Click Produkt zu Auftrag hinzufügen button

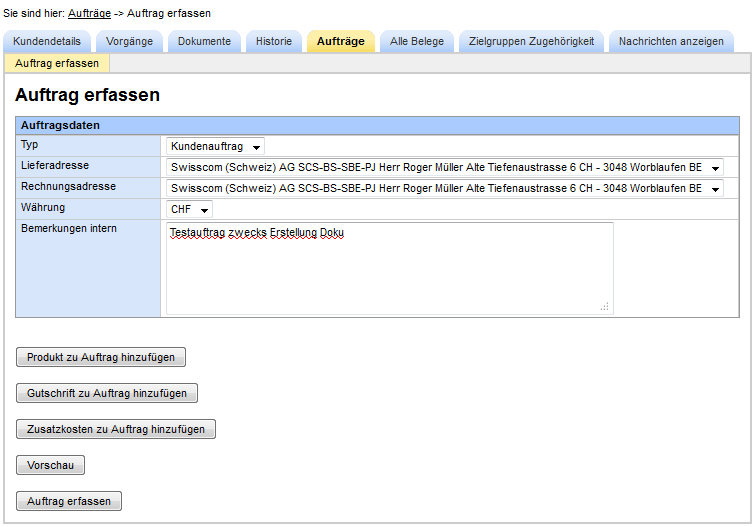click(101, 357)
